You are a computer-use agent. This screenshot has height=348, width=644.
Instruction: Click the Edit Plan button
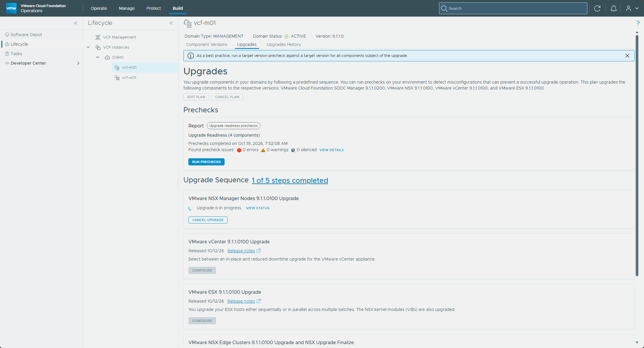pyautogui.click(x=196, y=97)
